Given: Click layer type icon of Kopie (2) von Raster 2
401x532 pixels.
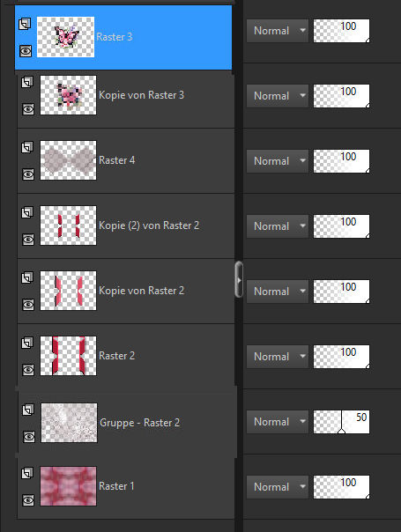Looking at the screenshot, I should [27, 212].
